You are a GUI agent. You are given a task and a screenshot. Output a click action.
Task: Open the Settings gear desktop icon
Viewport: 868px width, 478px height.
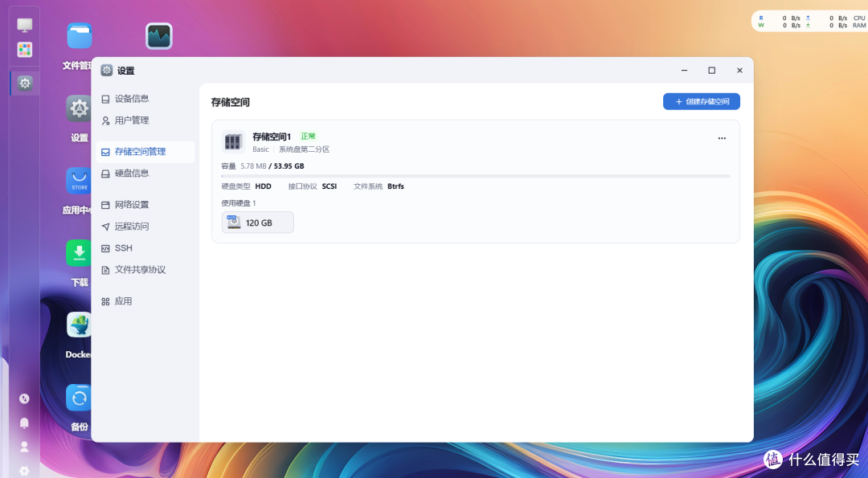pos(79,108)
